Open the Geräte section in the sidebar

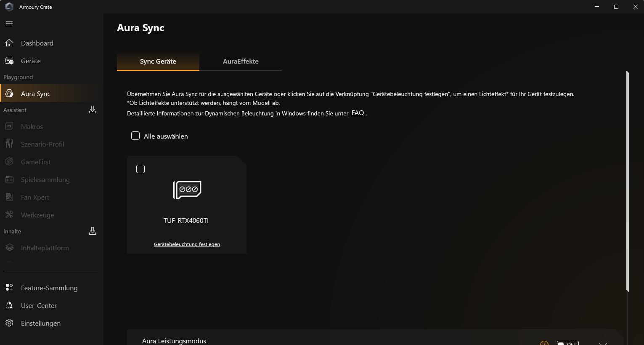point(52,61)
